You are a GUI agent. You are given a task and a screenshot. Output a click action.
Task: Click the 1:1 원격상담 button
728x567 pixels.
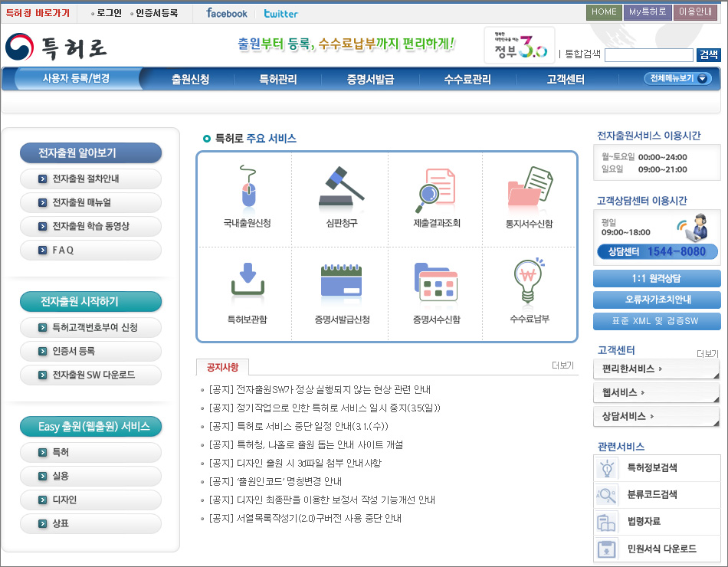pos(657,279)
